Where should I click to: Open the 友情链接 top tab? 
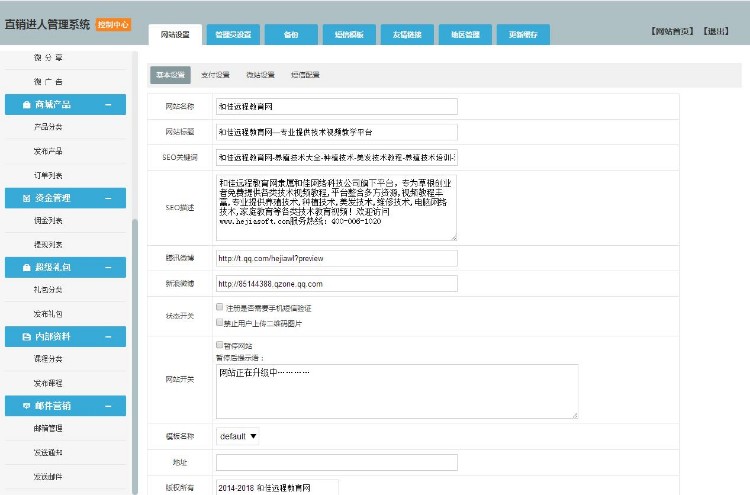tap(407, 34)
